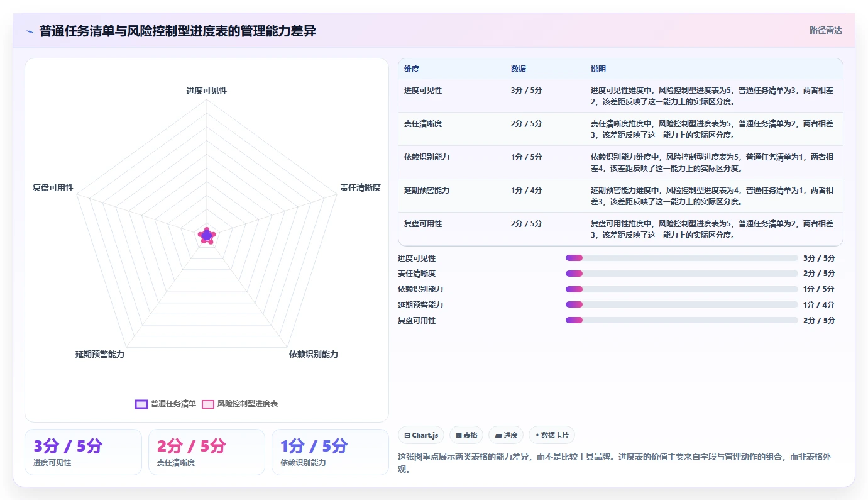Click the 责任清晰度 radar axis label
This screenshot has width=868, height=500.
click(360, 187)
